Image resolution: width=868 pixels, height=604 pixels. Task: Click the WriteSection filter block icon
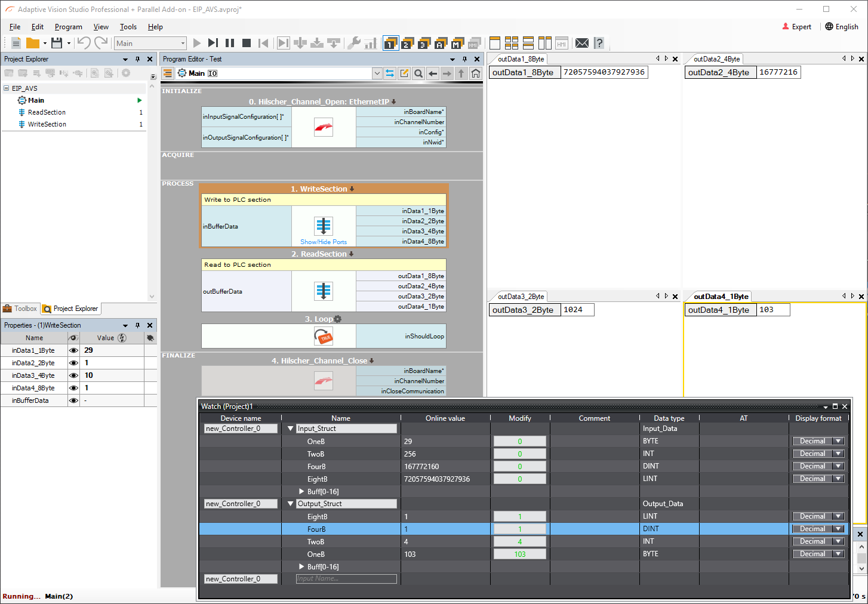pyautogui.click(x=324, y=226)
